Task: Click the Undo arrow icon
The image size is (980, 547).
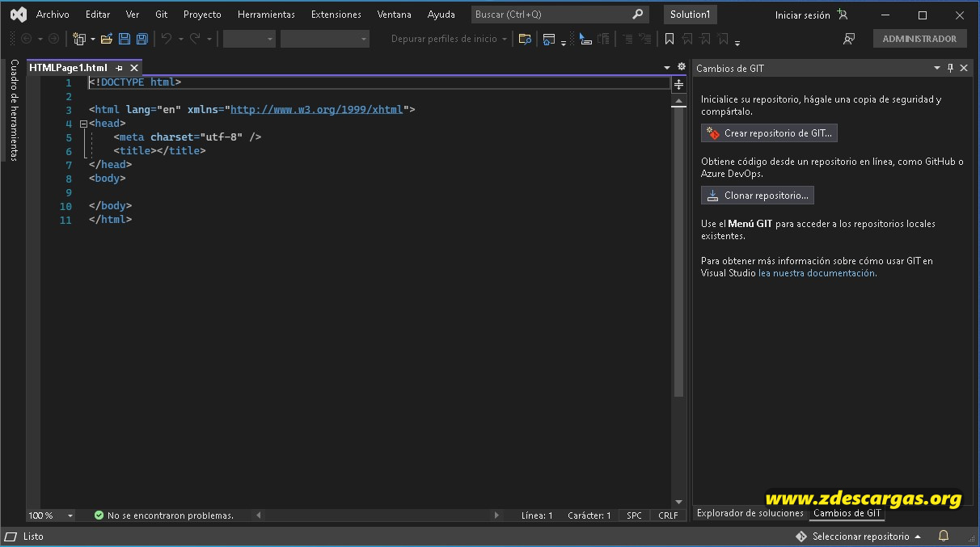Action: click(167, 39)
